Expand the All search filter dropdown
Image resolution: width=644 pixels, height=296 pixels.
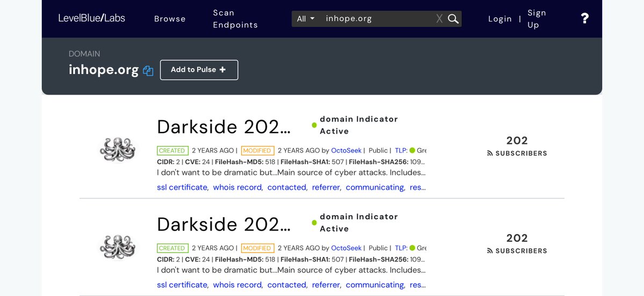pyautogui.click(x=306, y=19)
